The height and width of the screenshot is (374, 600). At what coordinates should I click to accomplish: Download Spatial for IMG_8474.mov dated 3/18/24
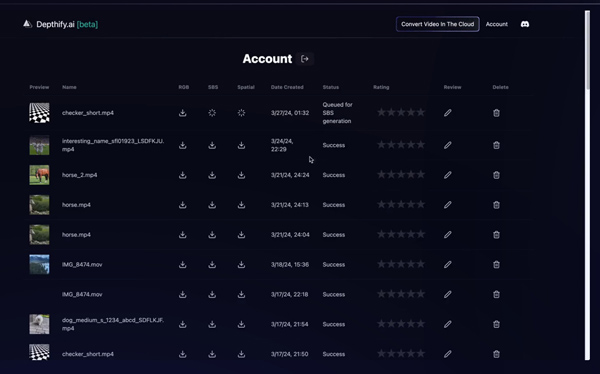click(241, 265)
